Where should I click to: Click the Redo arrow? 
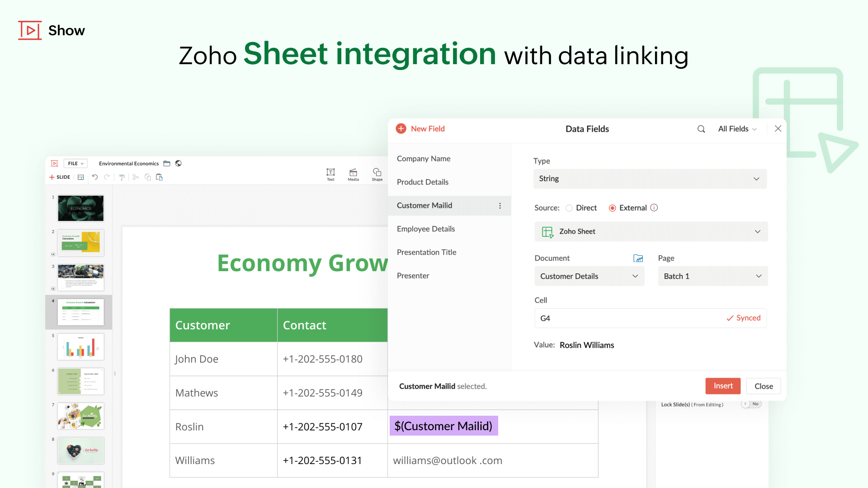107,177
